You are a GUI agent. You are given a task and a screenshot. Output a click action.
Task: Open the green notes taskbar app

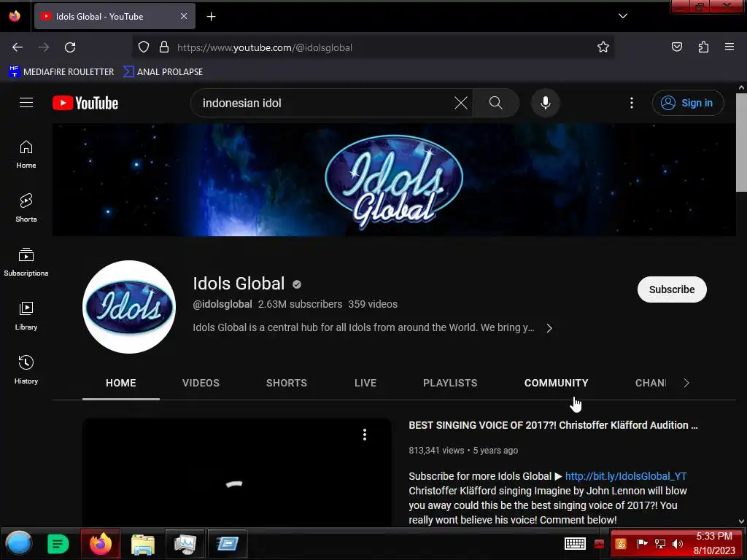[x=58, y=543]
